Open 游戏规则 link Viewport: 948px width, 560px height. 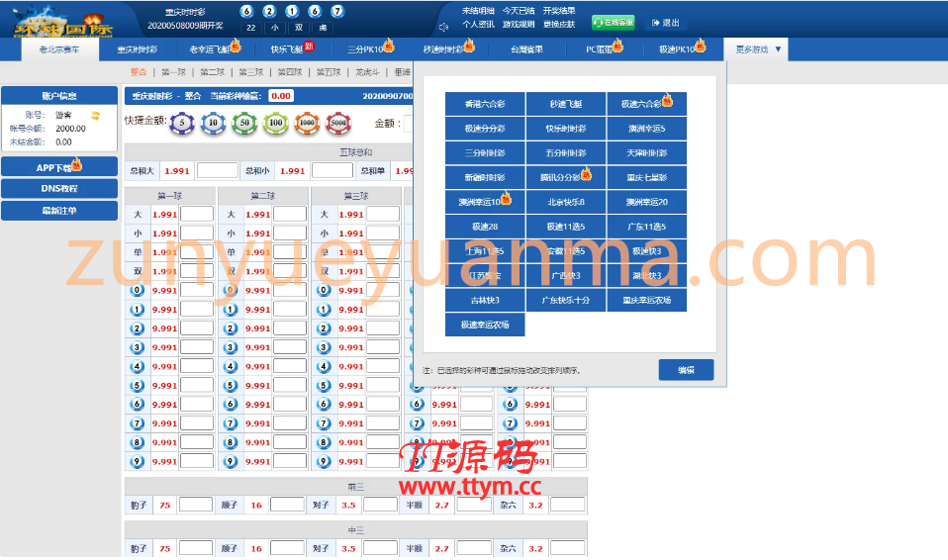(x=519, y=24)
